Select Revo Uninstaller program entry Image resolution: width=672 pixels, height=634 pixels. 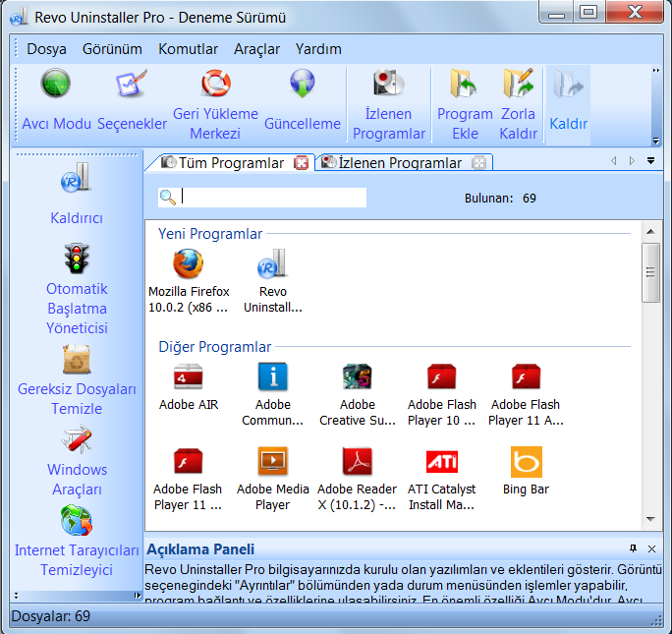coord(272,282)
